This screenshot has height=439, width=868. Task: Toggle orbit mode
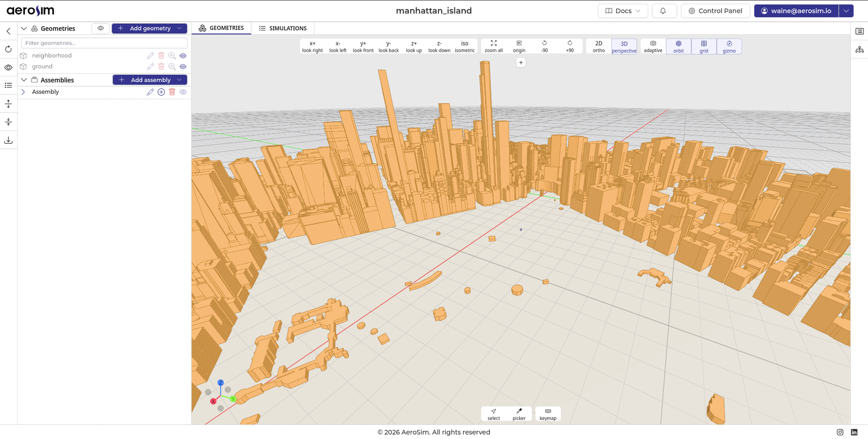click(679, 47)
